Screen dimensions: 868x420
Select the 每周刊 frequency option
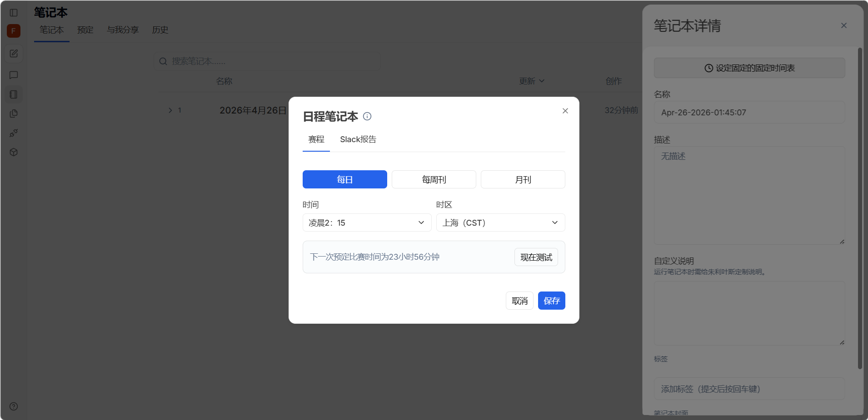click(434, 179)
